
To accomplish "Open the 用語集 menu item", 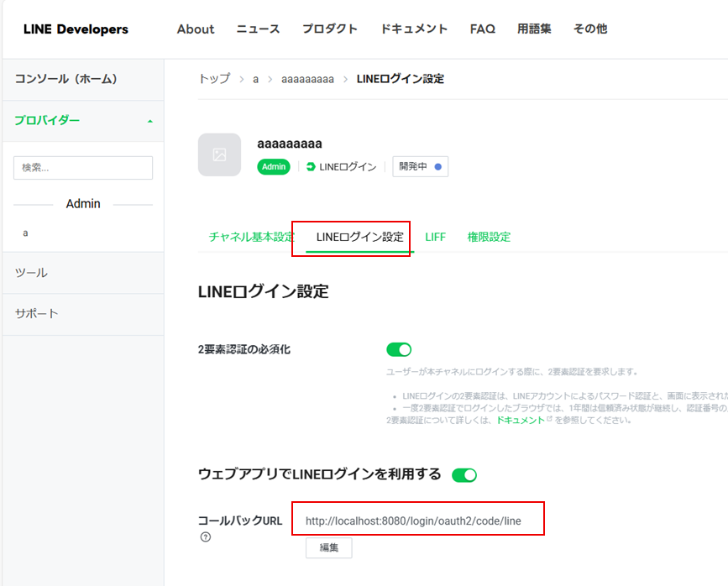I will coord(534,29).
